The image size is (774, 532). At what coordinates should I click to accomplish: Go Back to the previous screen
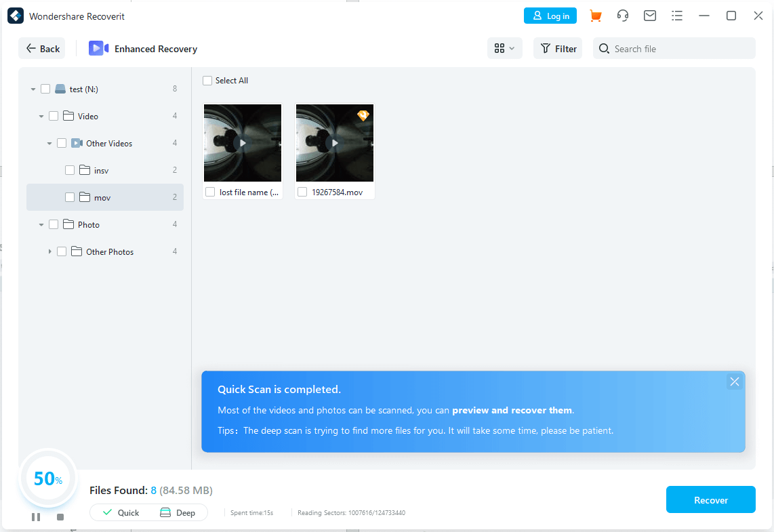42,48
